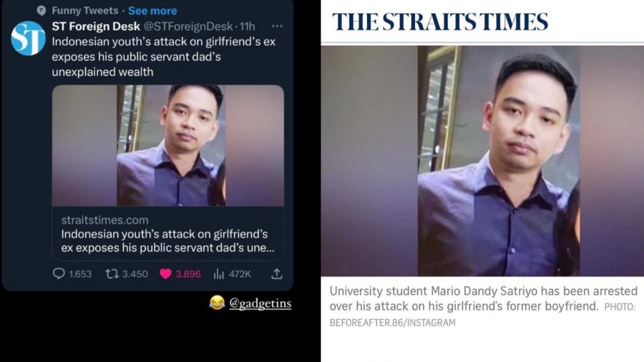The image size is (644, 362).
Task: Click the @gadgetins mention
Action: 260,304
